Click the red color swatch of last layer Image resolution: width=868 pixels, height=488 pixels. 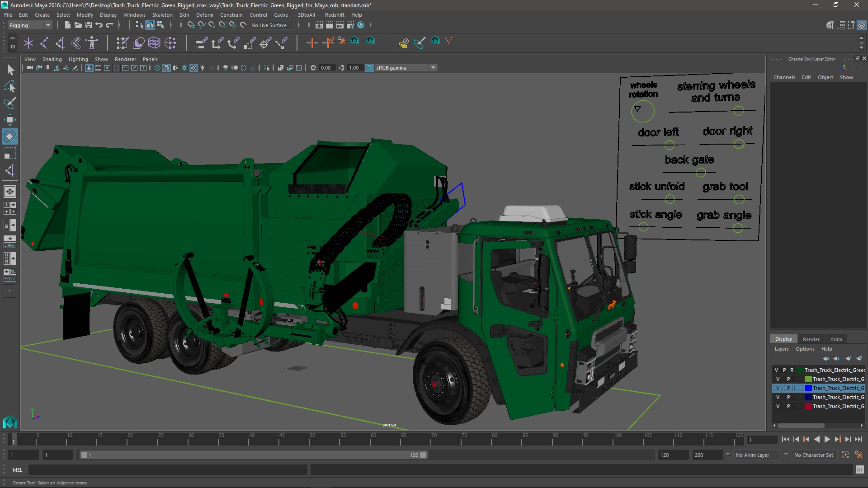coord(808,406)
